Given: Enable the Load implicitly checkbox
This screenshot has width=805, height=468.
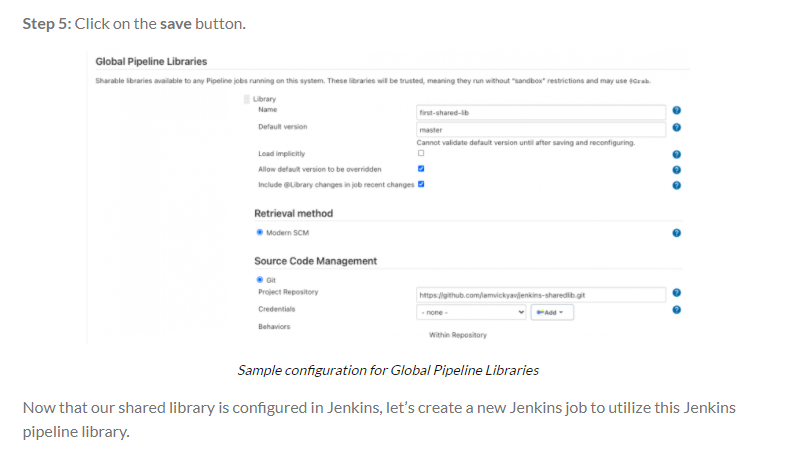Looking at the screenshot, I should pyautogui.click(x=421, y=153).
